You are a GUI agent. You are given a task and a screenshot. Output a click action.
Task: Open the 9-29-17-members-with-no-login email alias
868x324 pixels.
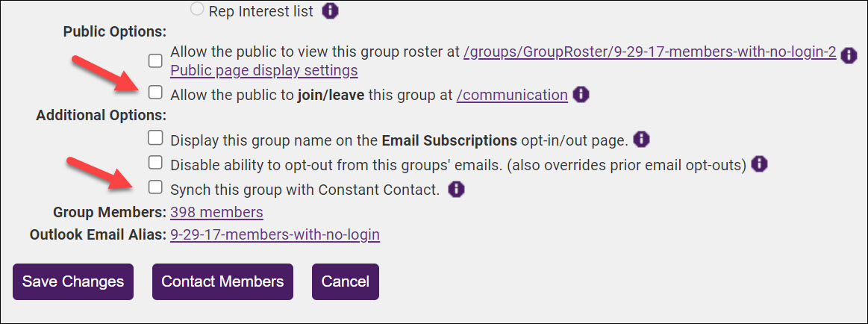point(275,234)
